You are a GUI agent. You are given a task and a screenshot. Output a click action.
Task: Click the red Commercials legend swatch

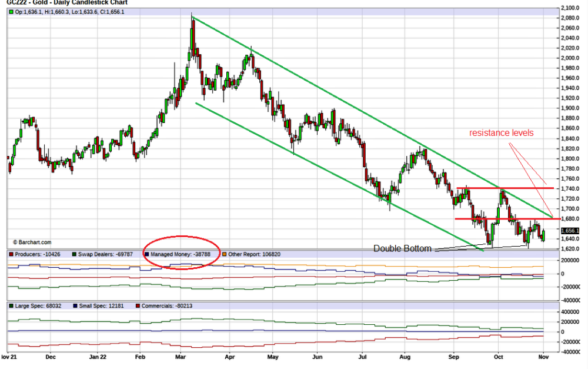point(139,306)
